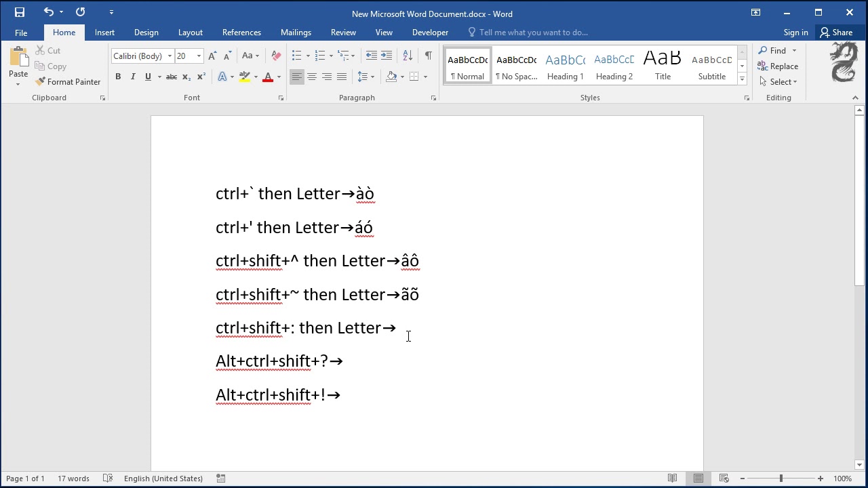Sort the selected text alphabetically
This screenshot has width=868, height=488.
[x=408, y=56]
